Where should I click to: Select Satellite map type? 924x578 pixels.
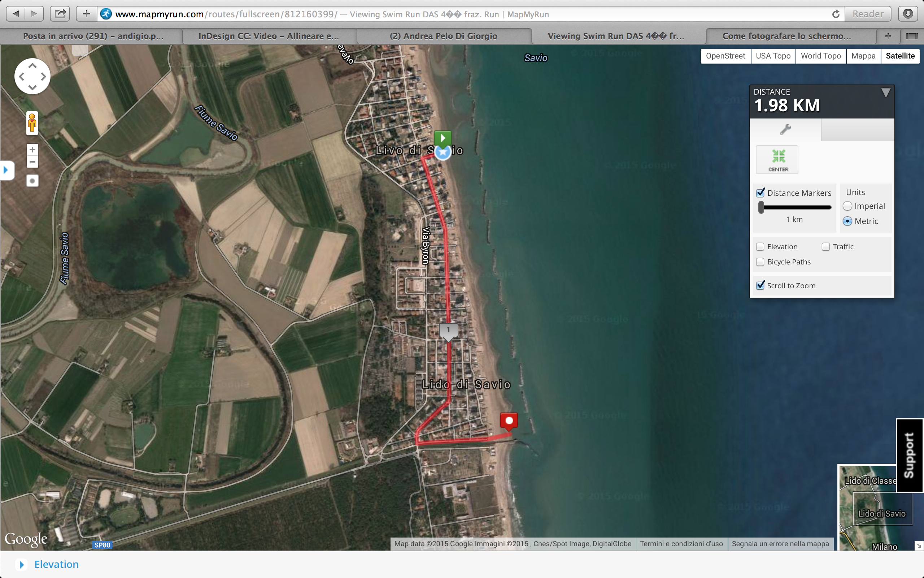click(x=900, y=56)
